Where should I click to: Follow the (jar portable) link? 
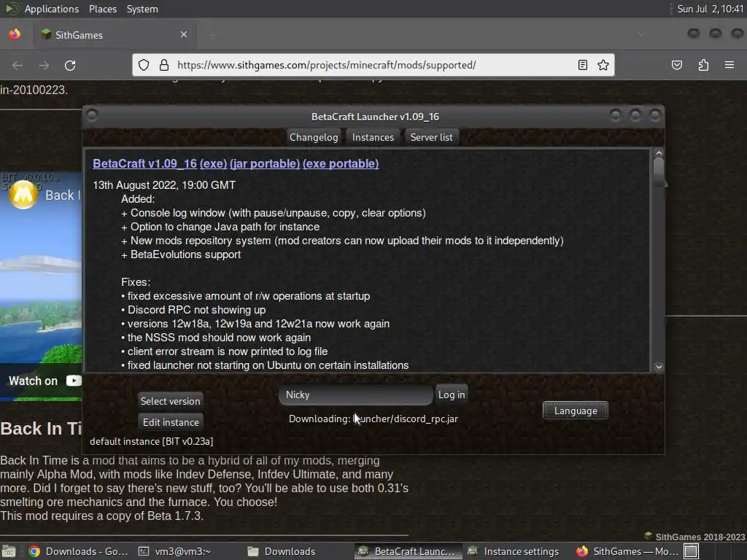pos(265,163)
